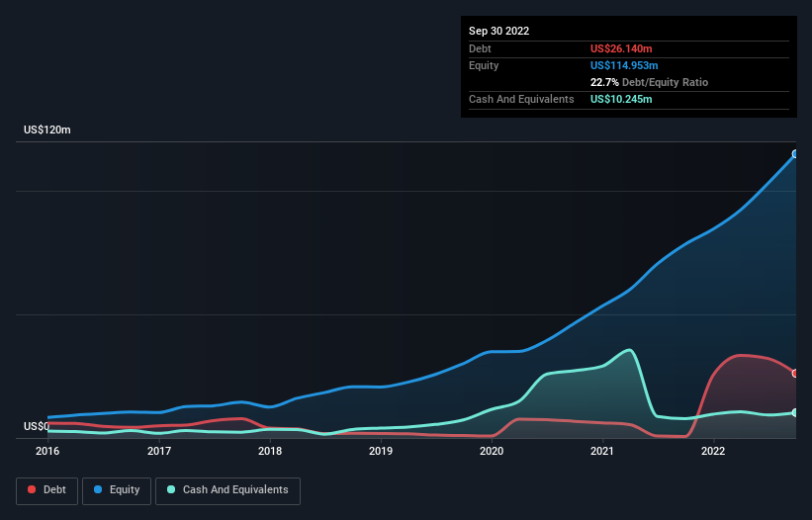Click the 2019 x-axis label
Image resolution: width=812 pixels, height=520 pixels.
(x=381, y=451)
